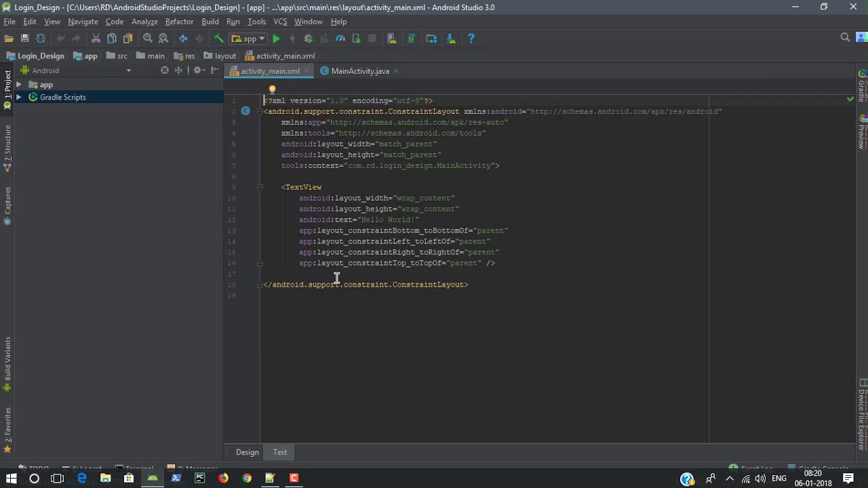Click the yellow light bulb intention icon

[272, 89]
